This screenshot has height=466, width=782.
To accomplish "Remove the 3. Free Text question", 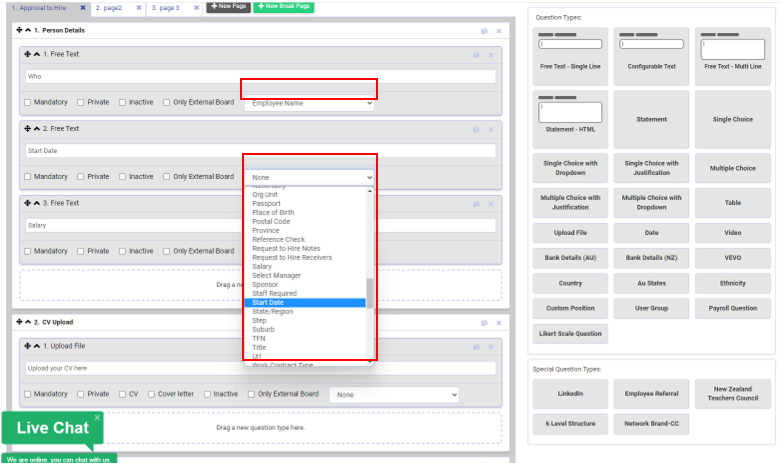I will click(x=491, y=204).
